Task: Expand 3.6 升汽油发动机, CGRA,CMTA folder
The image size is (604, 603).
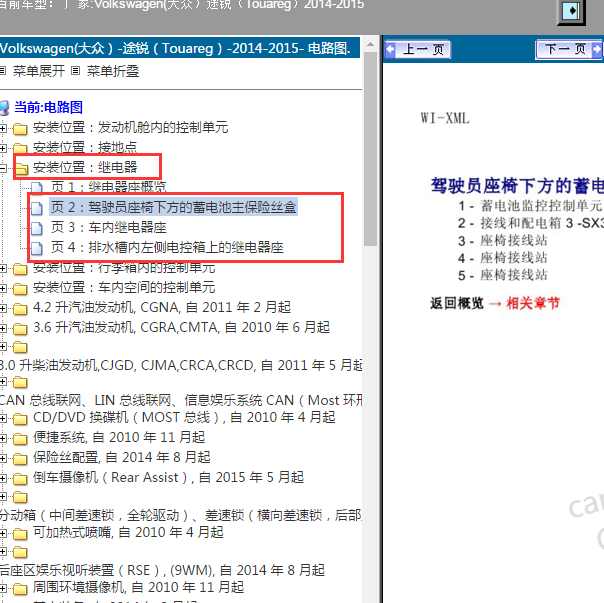Action: click(x=3, y=328)
